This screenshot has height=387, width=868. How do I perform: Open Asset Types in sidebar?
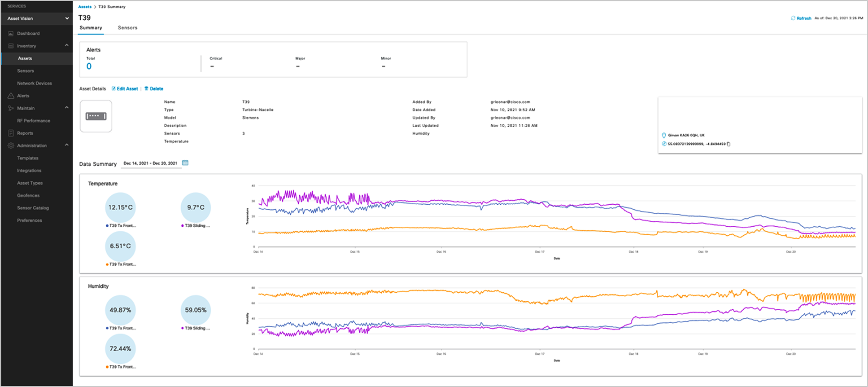click(30, 183)
